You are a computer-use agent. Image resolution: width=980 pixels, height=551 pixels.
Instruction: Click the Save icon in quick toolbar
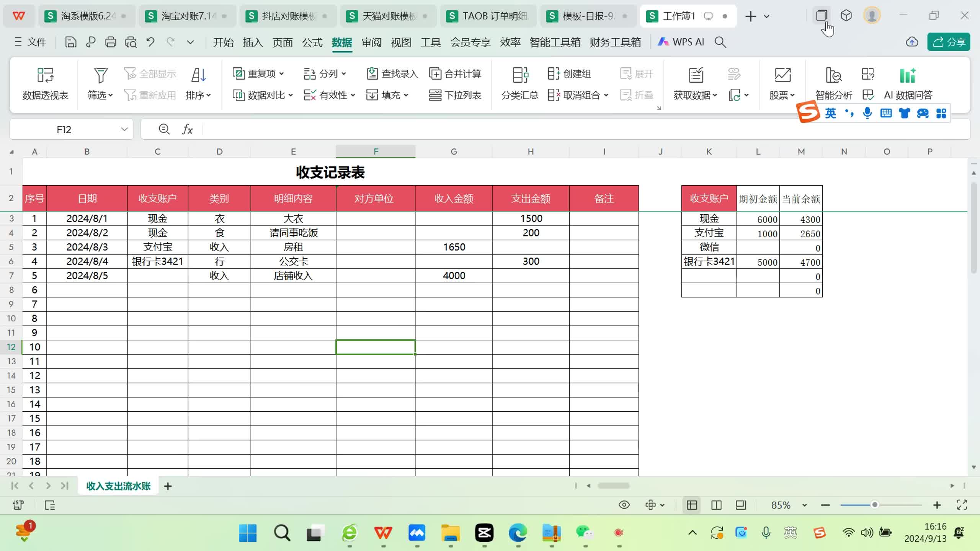(x=70, y=42)
